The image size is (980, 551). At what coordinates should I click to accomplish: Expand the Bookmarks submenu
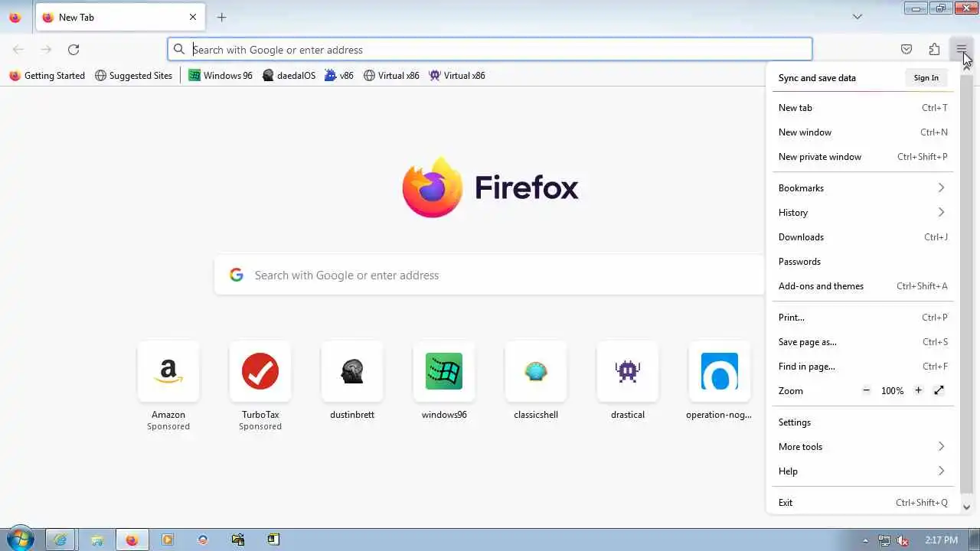click(863, 188)
